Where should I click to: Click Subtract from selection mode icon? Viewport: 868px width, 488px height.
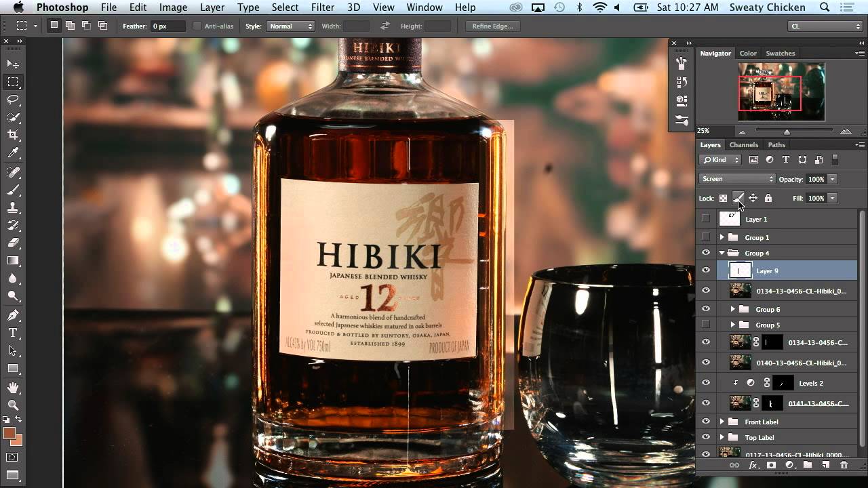click(86, 26)
